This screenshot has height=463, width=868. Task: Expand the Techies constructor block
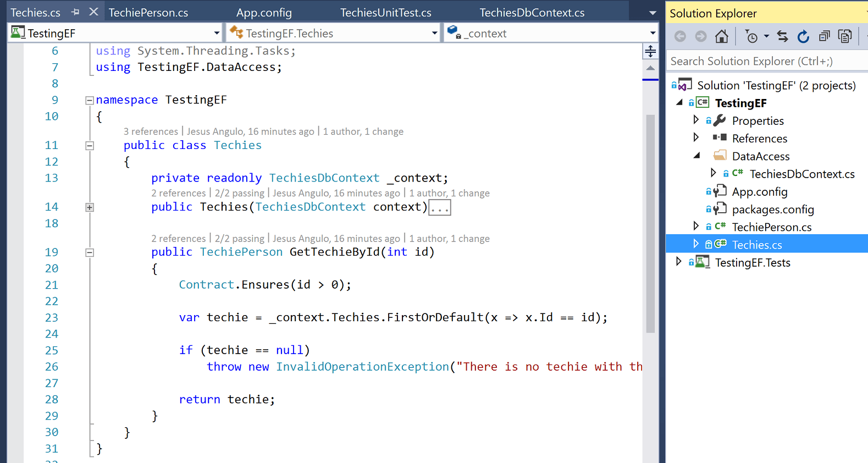(x=89, y=207)
